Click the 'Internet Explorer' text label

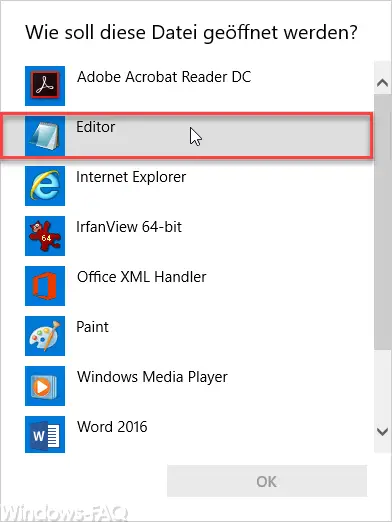pos(131,177)
